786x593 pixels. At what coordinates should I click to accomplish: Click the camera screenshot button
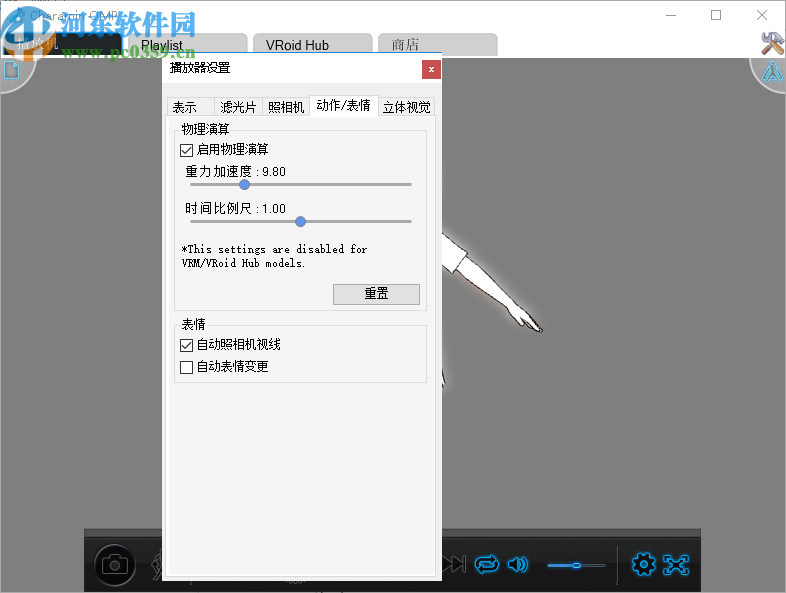(x=115, y=565)
